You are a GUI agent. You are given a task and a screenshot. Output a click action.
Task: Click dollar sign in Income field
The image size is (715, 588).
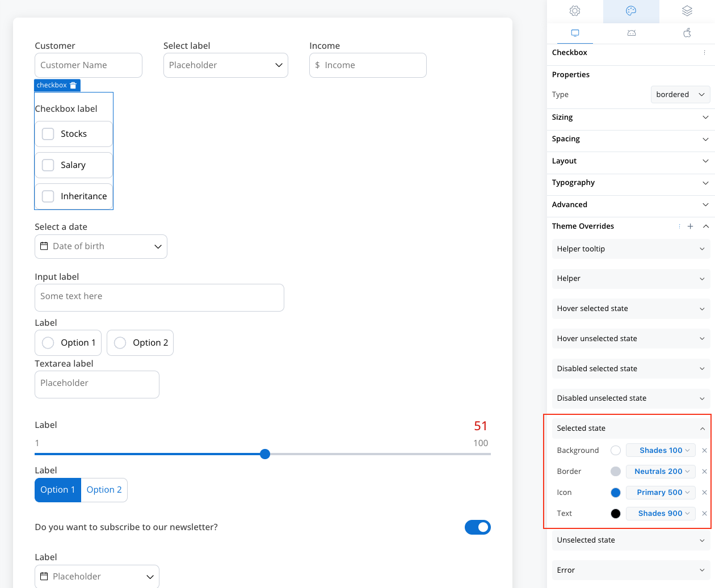click(x=317, y=65)
